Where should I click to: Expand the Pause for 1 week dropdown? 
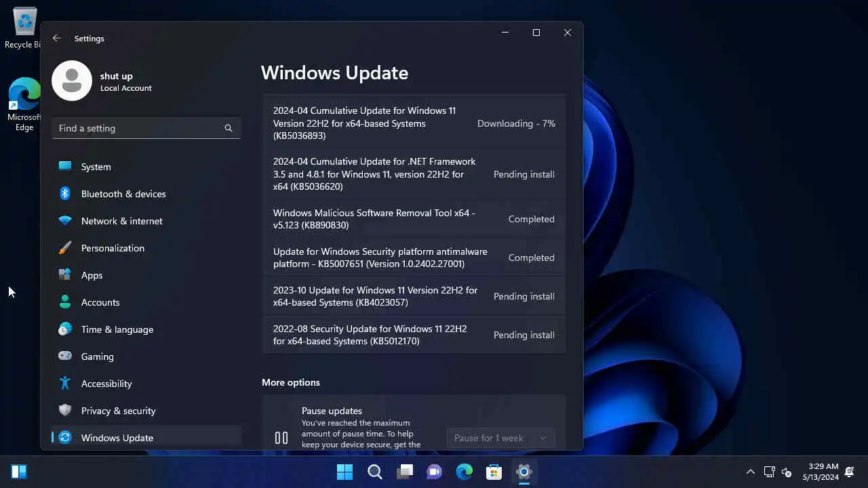[501, 439]
